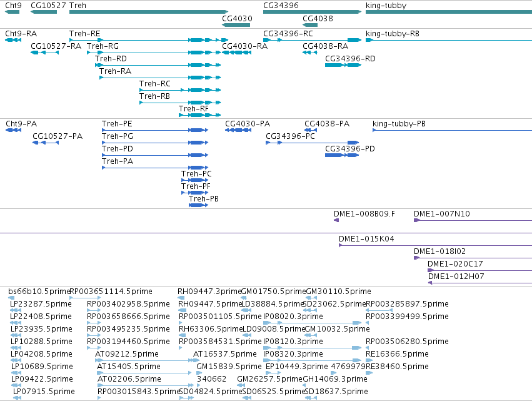Select EST RE16366.5prime
This screenshot has height=401, width=532.
pos(369,360)
